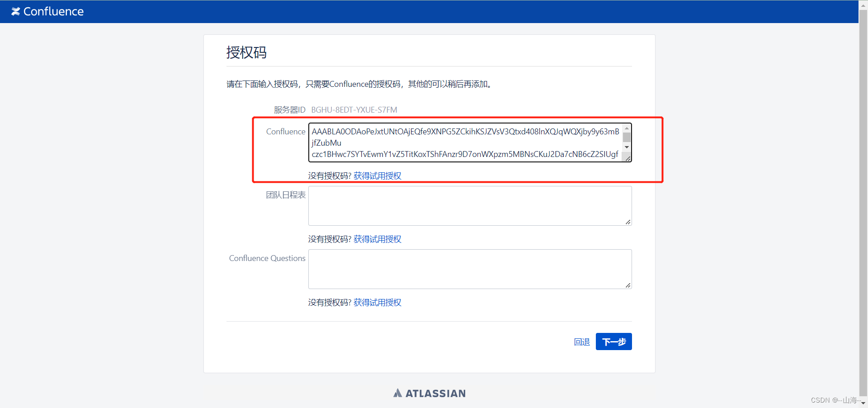Viewport: 868px width, 408px height.
Task: Click the 回退 back link
Action: click(582, 342)
